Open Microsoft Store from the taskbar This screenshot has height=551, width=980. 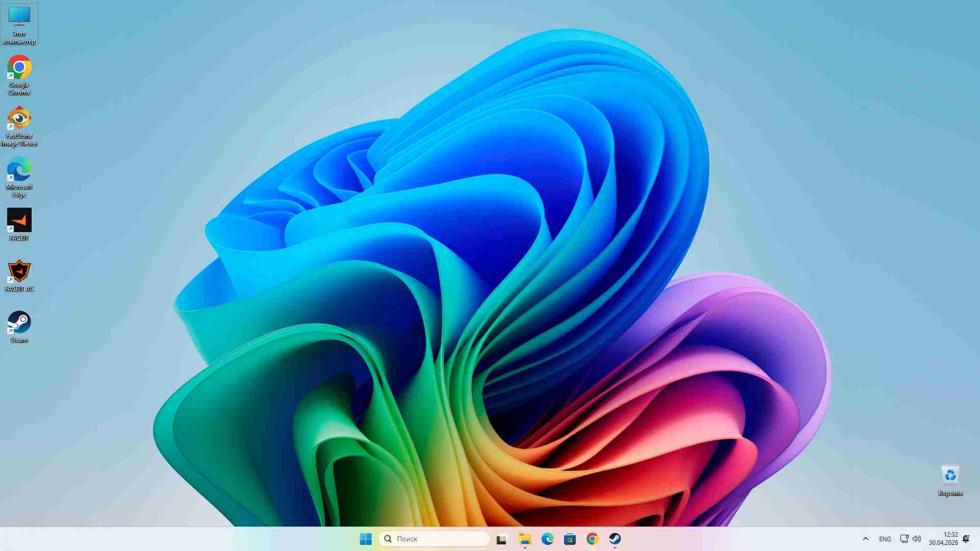(570, 539)
